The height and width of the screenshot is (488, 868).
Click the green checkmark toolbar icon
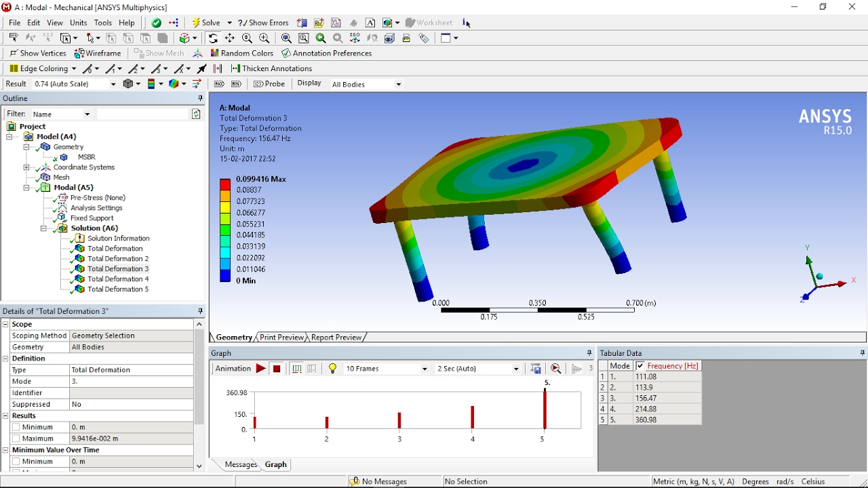[157, 23]
